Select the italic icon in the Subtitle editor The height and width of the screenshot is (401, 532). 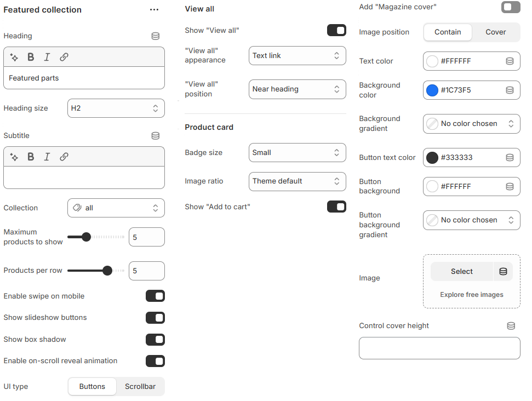point(48,156)
